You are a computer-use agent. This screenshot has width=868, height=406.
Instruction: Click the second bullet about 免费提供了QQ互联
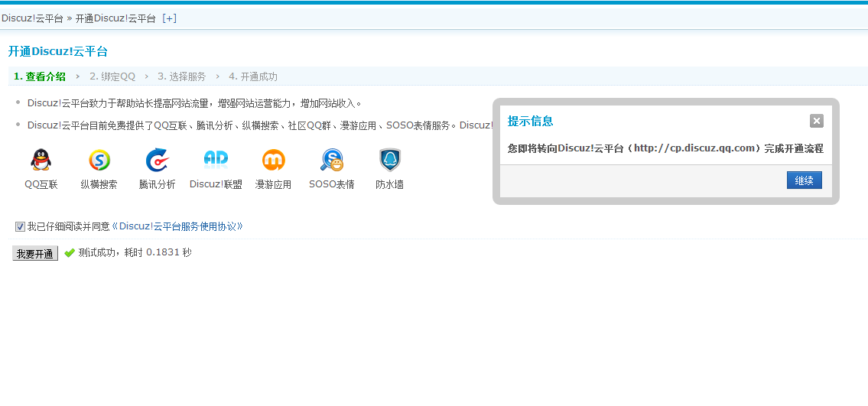click(x=260, y=125)
